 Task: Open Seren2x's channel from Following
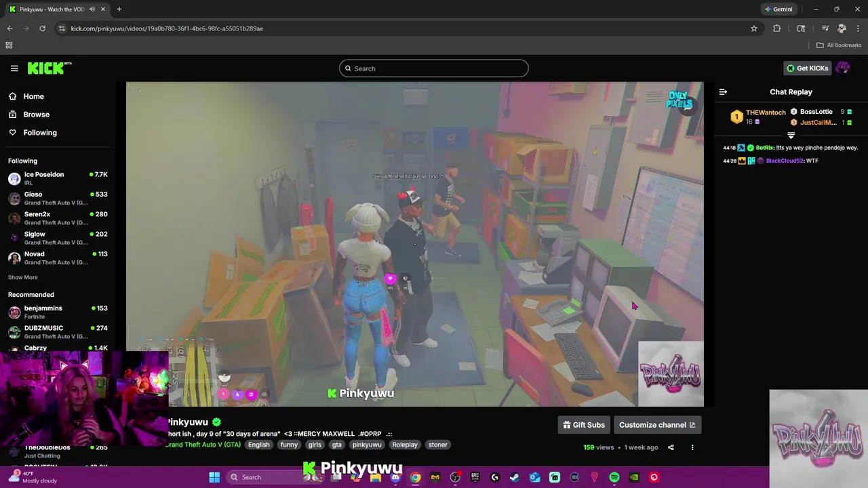(x=58, y=218)
